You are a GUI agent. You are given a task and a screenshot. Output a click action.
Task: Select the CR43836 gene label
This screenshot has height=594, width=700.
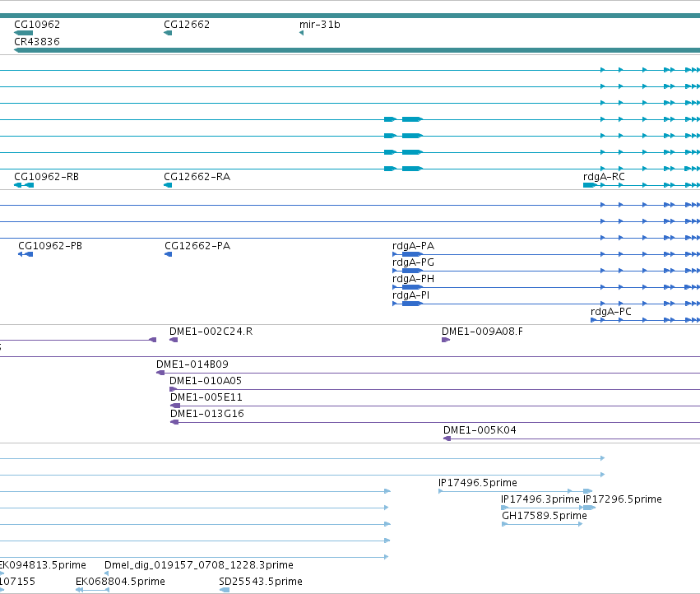[37, 41]
